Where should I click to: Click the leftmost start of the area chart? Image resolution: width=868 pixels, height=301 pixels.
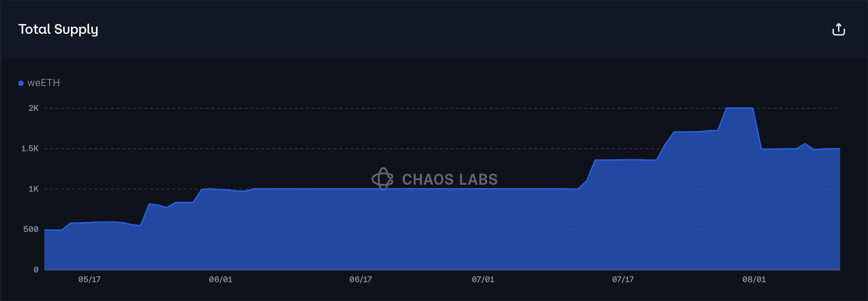pyautogui.click(x=45, y=230)
